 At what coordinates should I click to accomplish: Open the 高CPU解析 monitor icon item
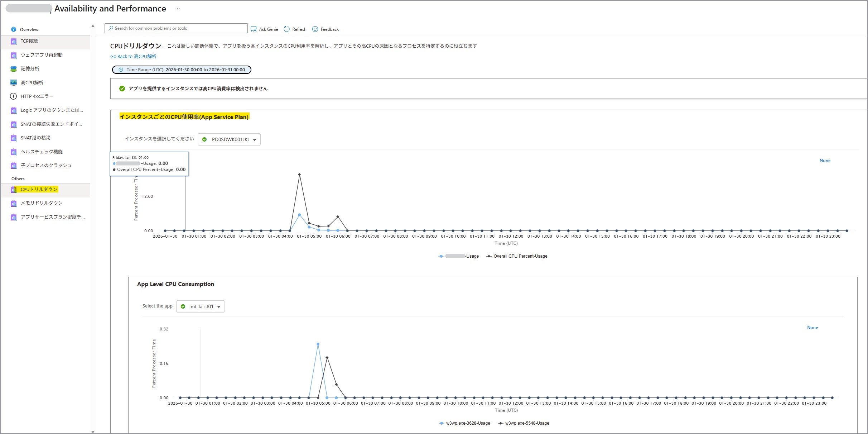coord(14,82)
